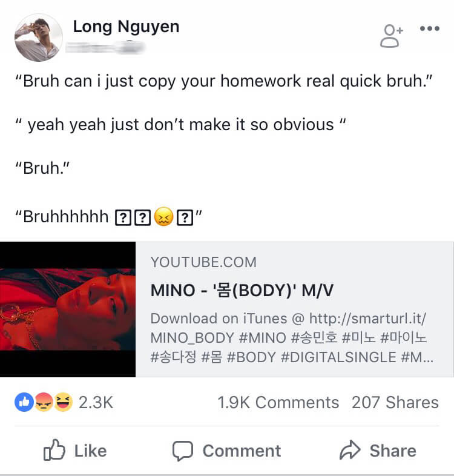Image resolution: width=454 pixels, height=476 pixels.
Task: Open the Long Nguyen profile name link
Action: click(126, 27)
